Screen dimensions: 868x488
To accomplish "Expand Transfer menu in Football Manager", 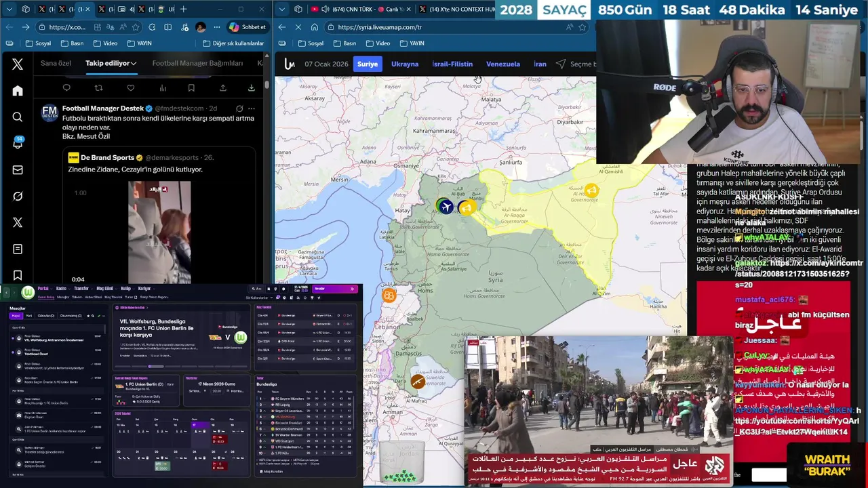I will click(83, 289).
